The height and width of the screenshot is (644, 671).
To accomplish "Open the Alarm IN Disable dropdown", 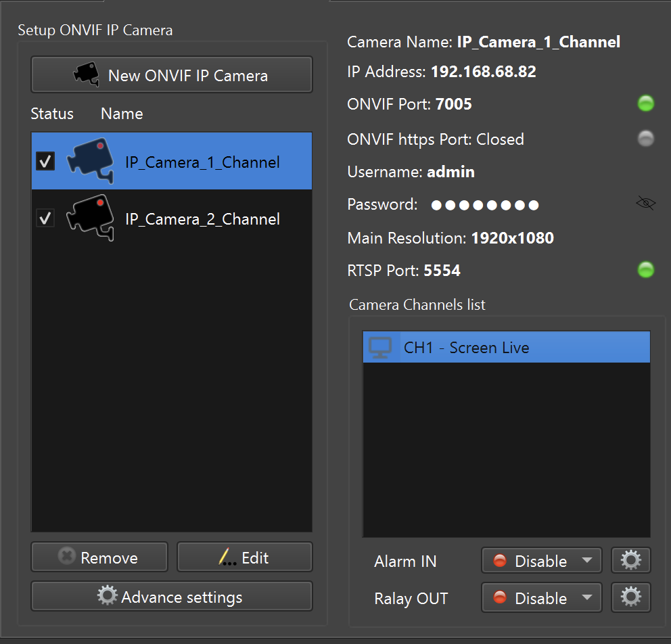I will pos(541,561).
